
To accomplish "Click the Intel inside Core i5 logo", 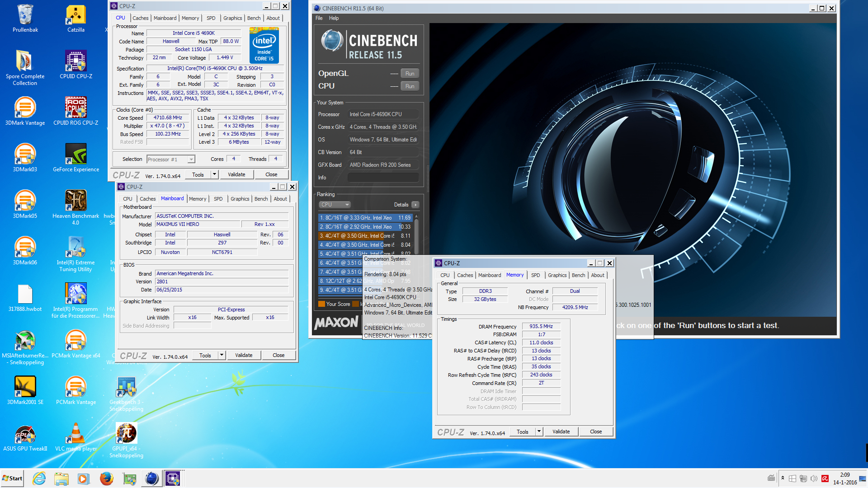I will (264, 45).
